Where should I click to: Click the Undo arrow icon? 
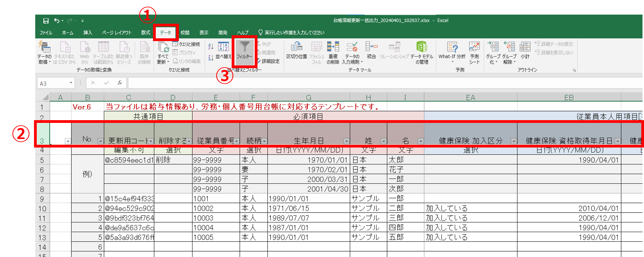pyautogui.click(x=57, y=20)
